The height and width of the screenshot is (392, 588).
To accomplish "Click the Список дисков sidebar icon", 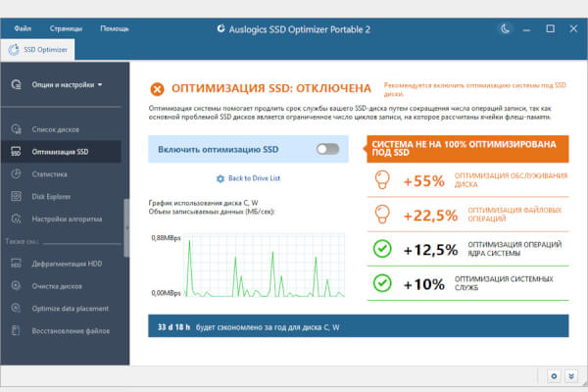I will click(x=16, y=129).
